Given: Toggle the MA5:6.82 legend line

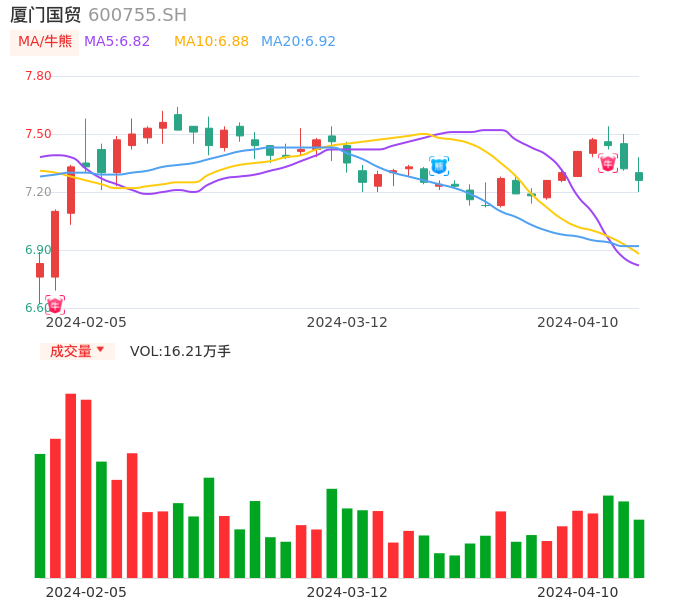Looking at the screenshot, I should click(117, 42).
